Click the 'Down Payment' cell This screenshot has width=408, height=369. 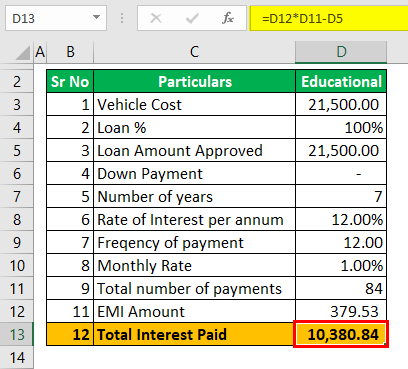(195, 173)
